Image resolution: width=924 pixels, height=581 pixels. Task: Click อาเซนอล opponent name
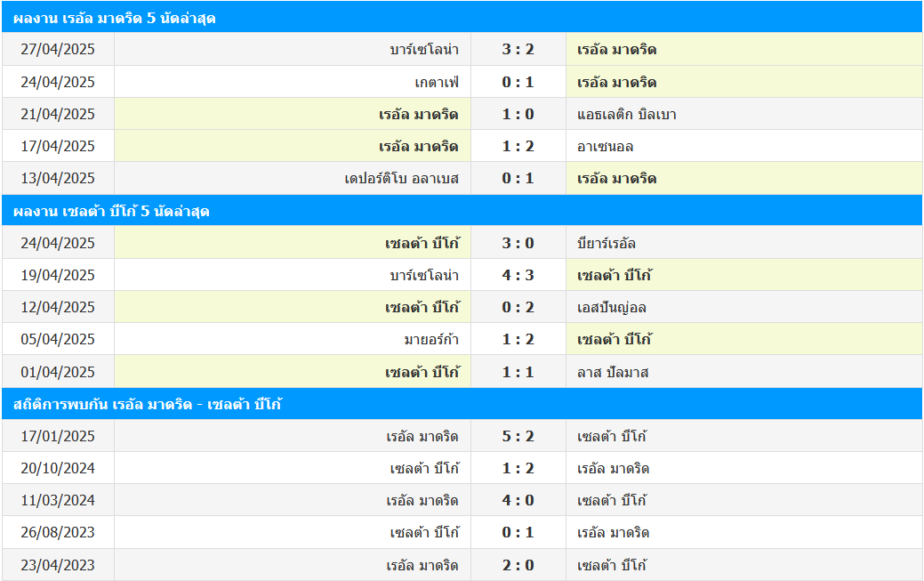tap(606, 146)
